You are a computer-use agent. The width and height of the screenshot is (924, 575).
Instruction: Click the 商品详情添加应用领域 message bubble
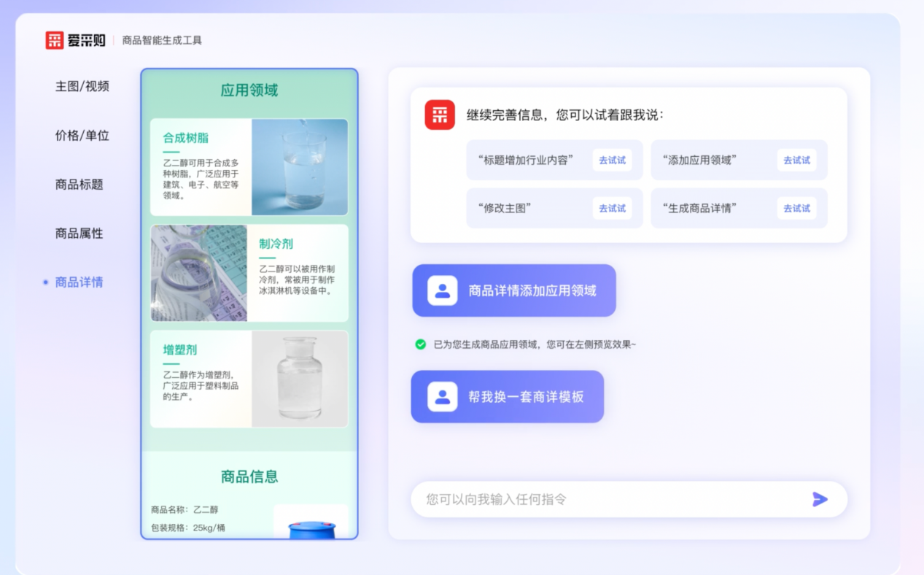pyautogui.click(x=514, y=290)
